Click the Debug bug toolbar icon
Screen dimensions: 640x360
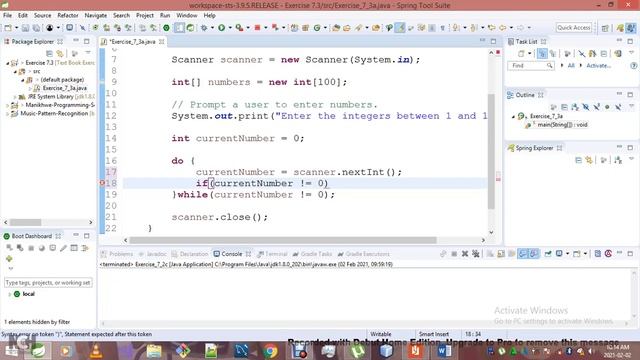(204, 28)
